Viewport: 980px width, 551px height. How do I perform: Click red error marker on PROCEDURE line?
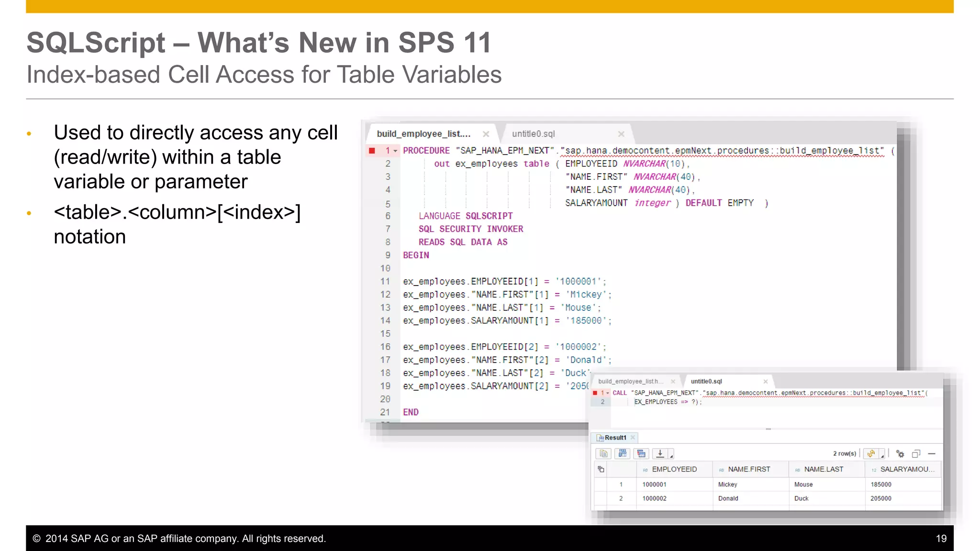[372, 151]
